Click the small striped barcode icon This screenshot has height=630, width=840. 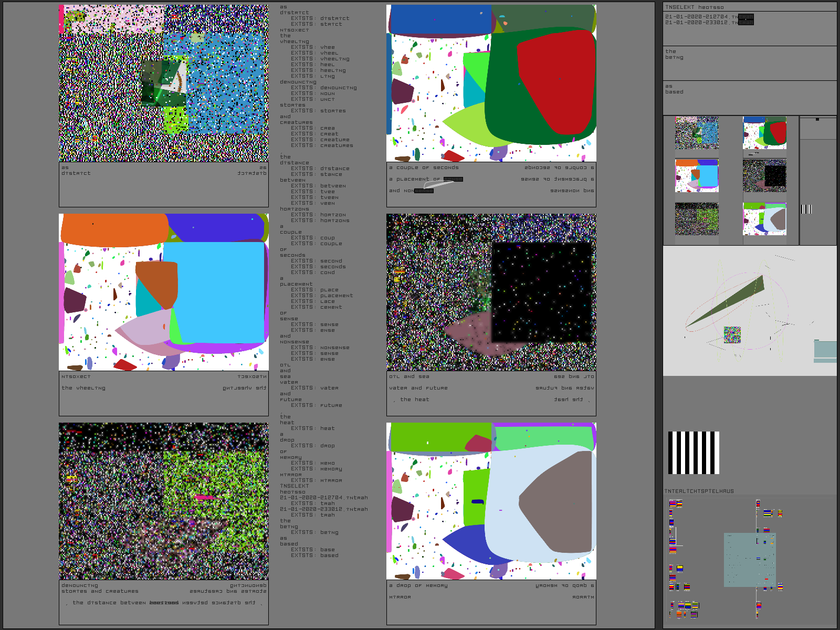(x=806, y=209)
